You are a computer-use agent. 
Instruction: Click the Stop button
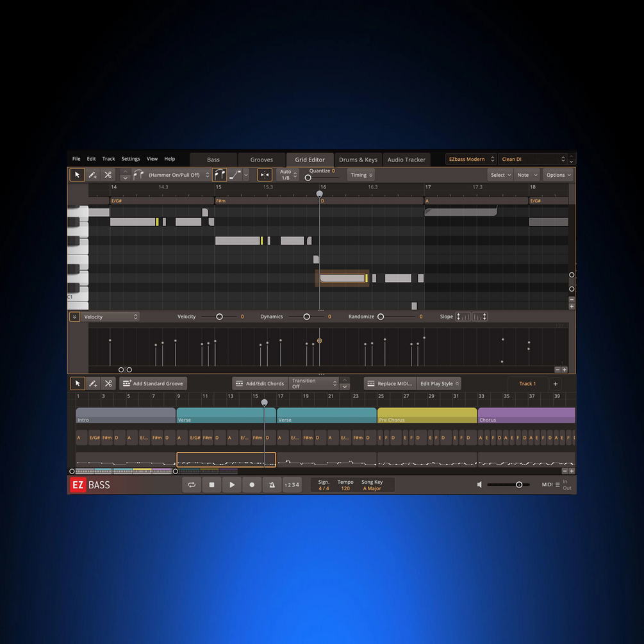click(211, 484)
